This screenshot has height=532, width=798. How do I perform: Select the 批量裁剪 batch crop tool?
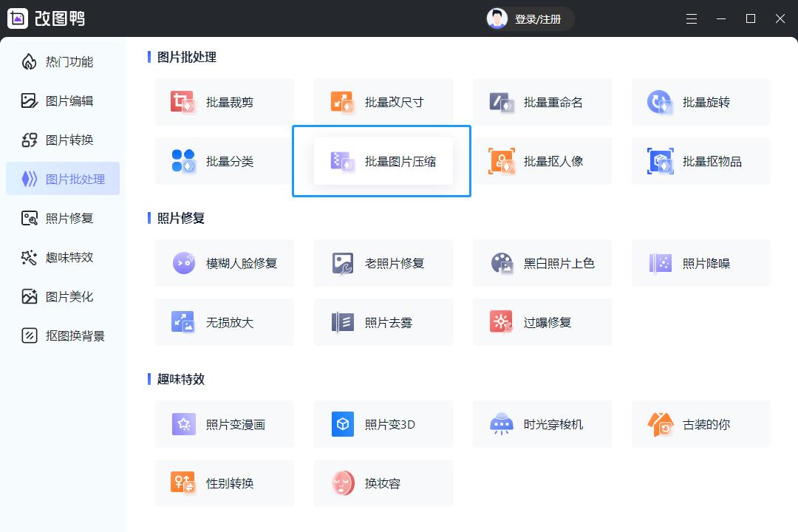point(225,102)
